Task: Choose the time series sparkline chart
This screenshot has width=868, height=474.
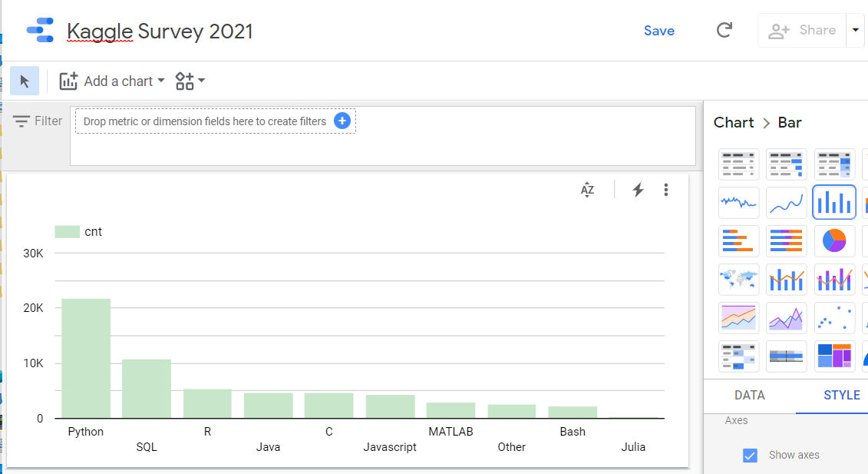Action: click(x=739, y=202)
